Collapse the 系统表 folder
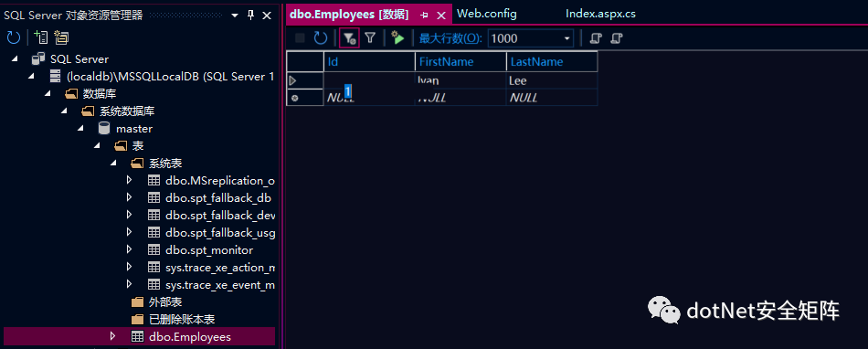The height and width of the screenshot is (349, 868). [114, 164]
